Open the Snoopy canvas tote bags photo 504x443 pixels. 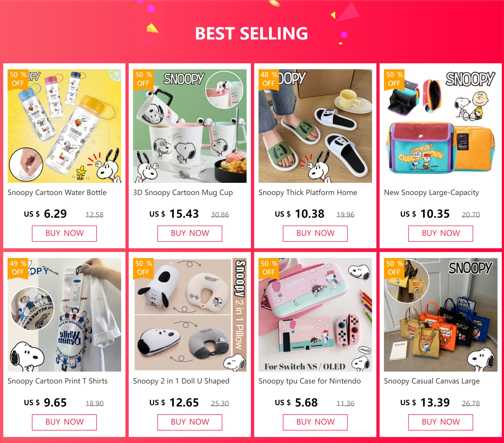[441, 315]
